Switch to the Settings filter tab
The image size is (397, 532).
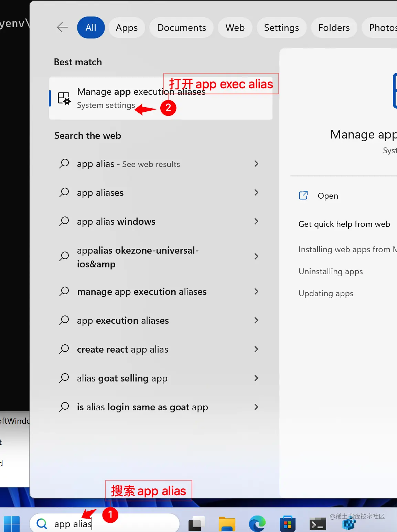click(x=281, y=27)
